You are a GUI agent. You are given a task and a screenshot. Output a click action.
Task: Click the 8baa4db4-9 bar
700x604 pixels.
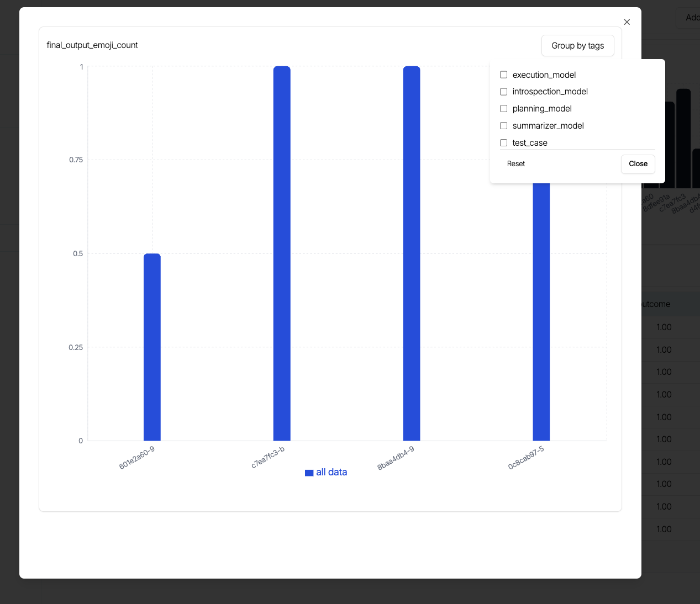[412, 253]
